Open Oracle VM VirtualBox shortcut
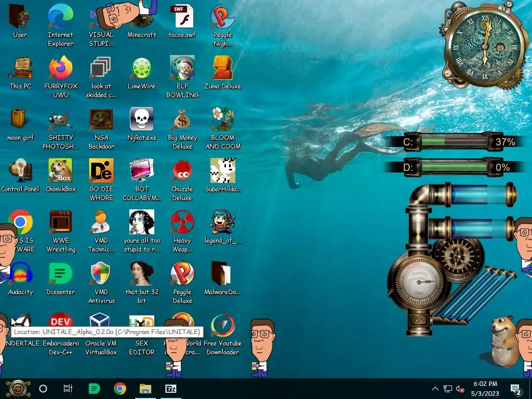Image resolution: width=532 pixels, height=399 pixels. 101,321
